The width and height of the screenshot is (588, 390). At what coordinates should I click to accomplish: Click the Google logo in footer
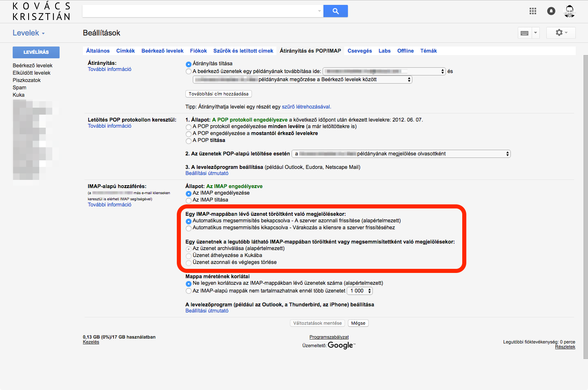pos(341,345)
